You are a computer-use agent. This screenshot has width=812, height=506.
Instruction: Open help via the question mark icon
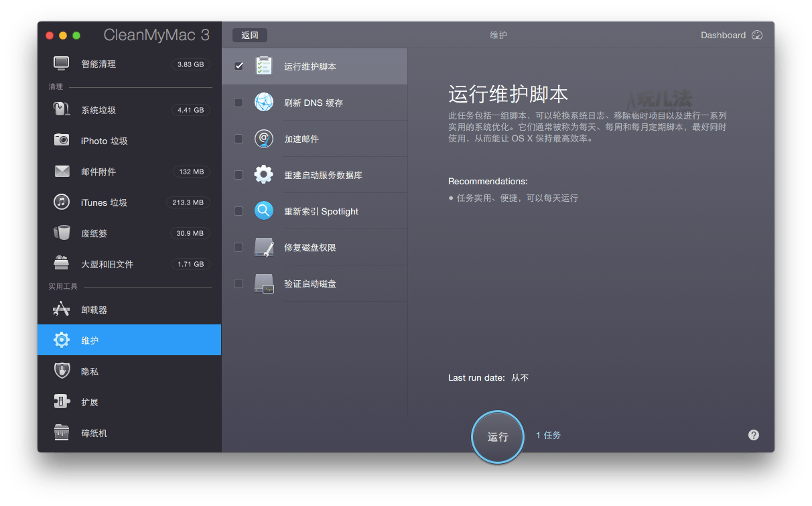754,435
